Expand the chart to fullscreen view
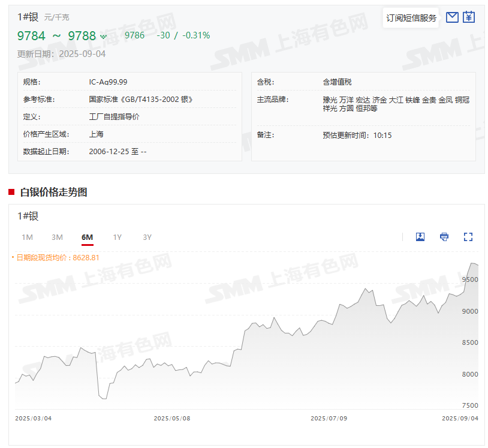488x448 pixels. tap(468, 237)
